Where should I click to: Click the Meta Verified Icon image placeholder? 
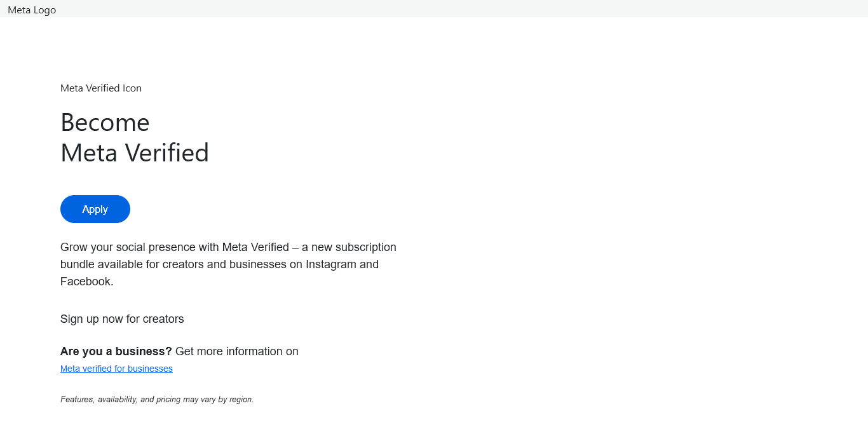click(x=101, y=88)
